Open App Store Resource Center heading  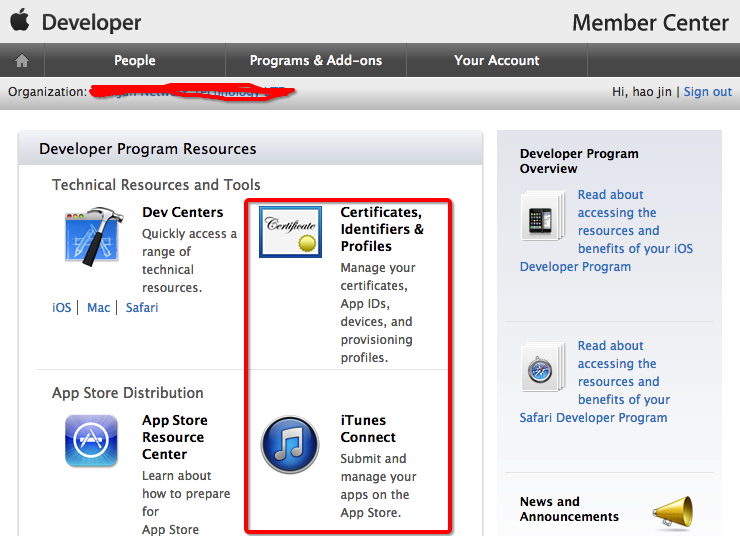pos(175,437)
